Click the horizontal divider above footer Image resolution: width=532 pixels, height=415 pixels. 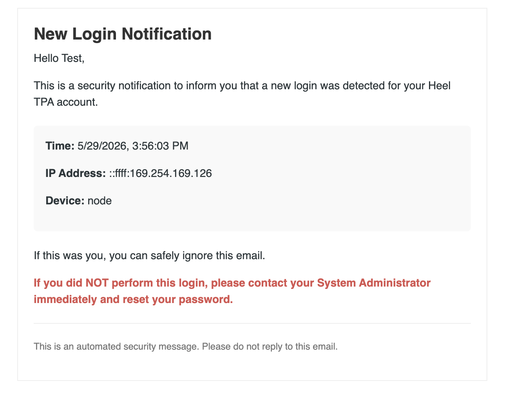(252, 323)
